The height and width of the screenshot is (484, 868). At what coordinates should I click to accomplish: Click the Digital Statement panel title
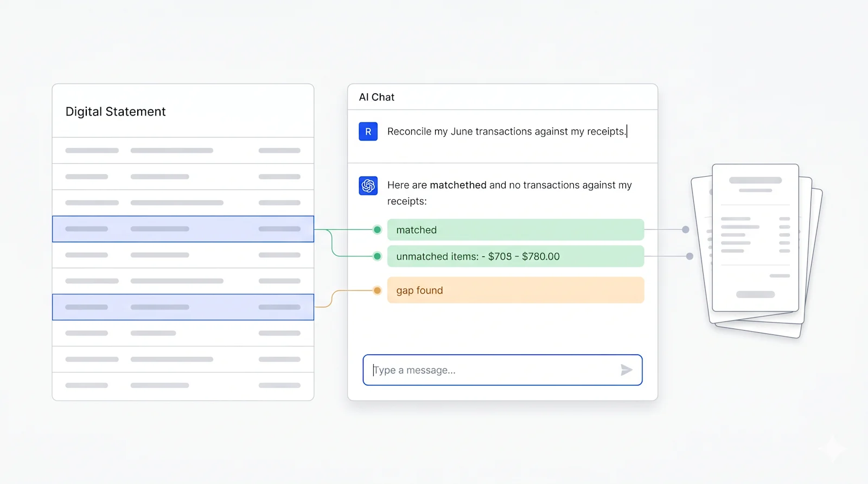[116, 112]
